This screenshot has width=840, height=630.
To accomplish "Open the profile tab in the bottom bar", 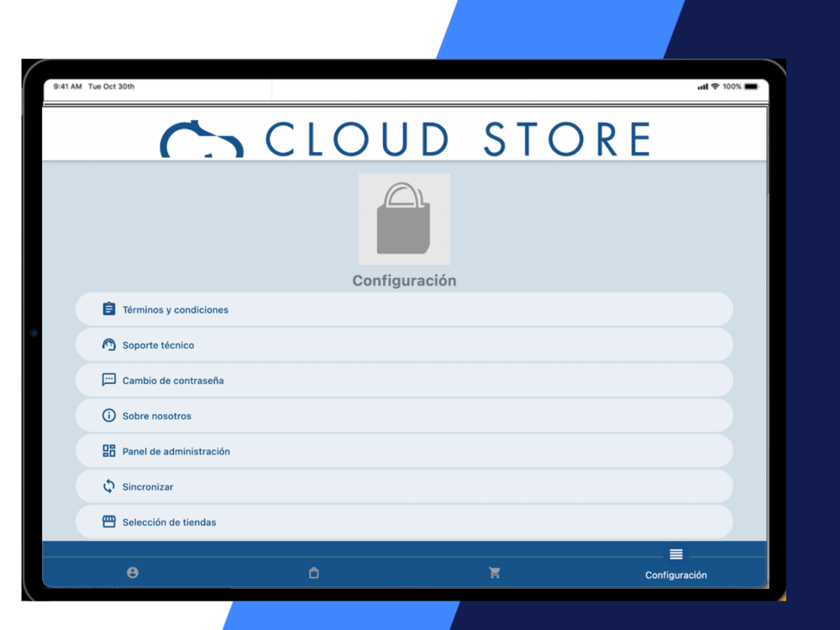I will click(x=133, y=573).
